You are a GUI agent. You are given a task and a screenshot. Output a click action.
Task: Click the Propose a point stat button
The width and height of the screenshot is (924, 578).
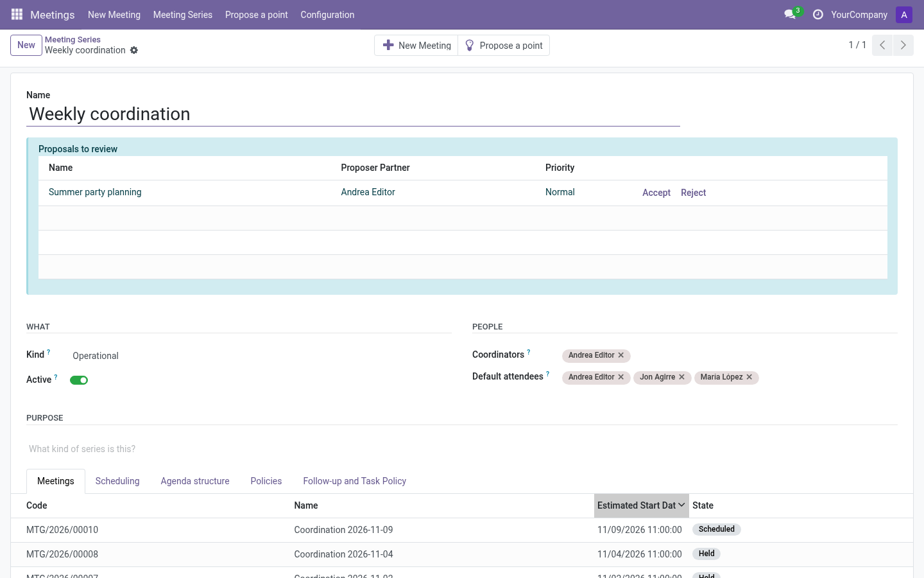click(504, 46)
